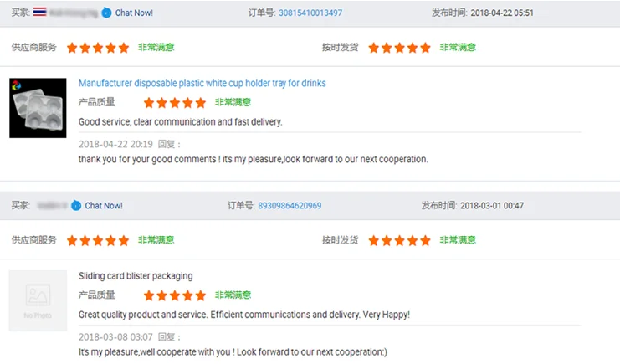Click the Thailand flag icon beside first buyer
Image resolution: width=620 pixels, height=364 pixels.
(x=40, y=13)
